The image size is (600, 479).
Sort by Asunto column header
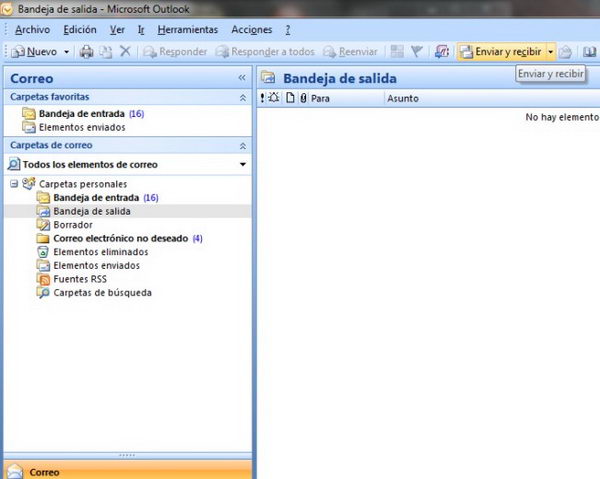click(492, 98)
